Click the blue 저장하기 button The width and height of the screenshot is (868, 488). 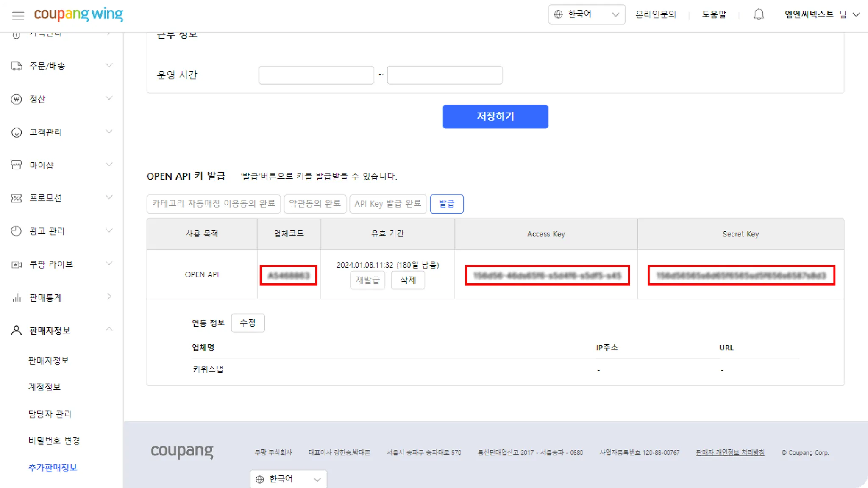point(495,116)
